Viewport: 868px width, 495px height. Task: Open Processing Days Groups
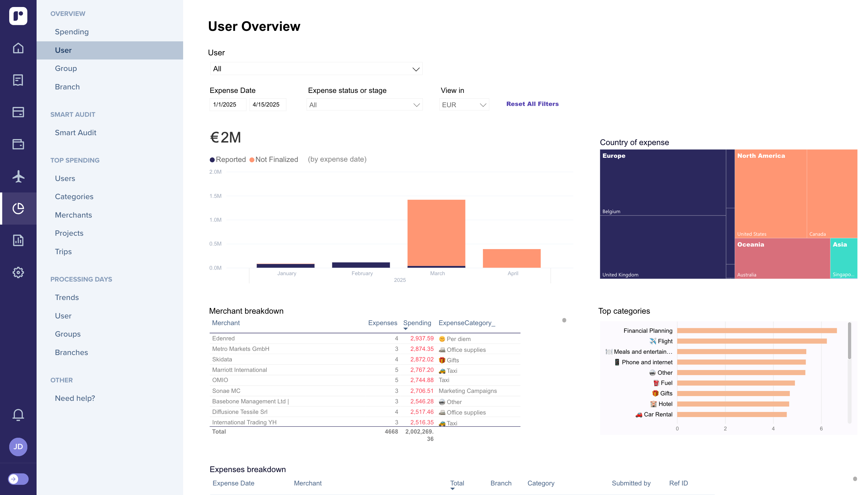pyautogui.click(x=68, y=334)
